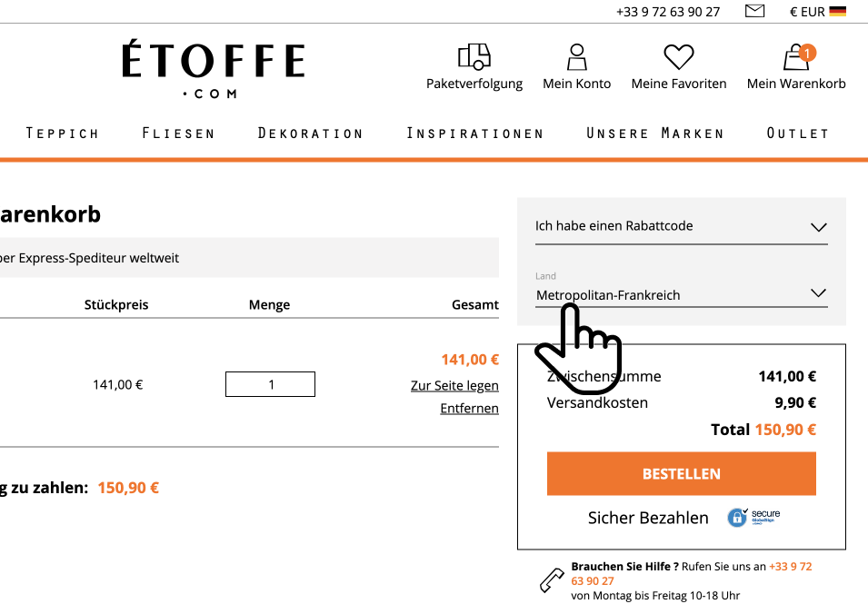This screenshot has width=868, height=604.
Task: Click the secure payment badge icon
Action: [753, 518]
